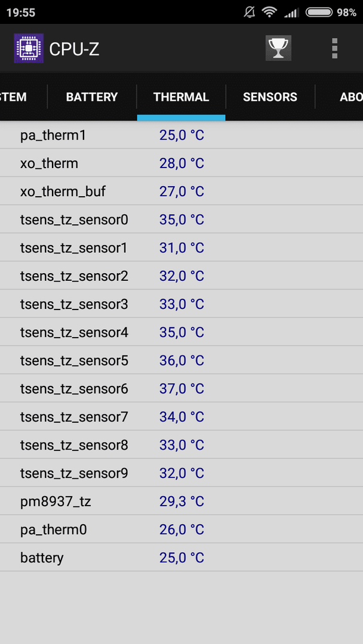This screenshot has width=363, height=644.
Task: Select the pm8937_tz row
Action: pos(181,501)
